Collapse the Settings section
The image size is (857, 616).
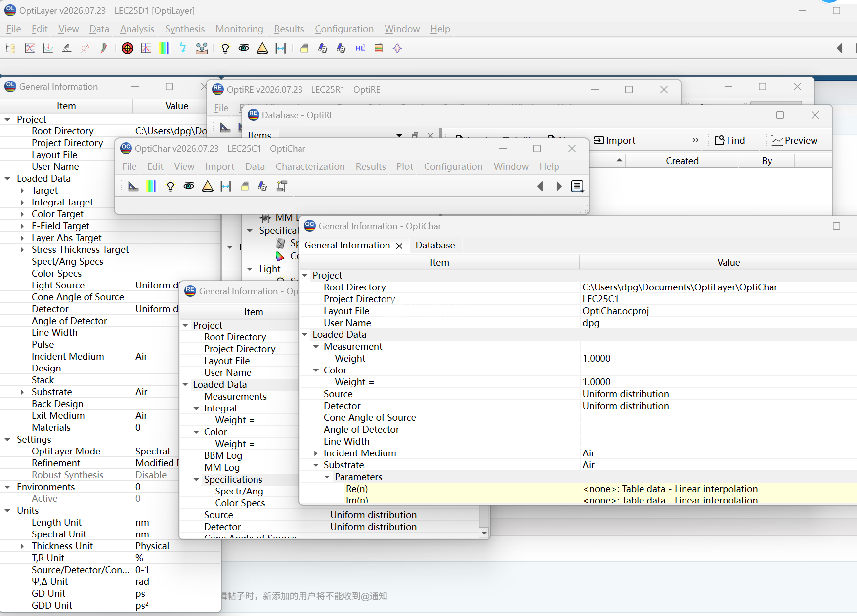(x=7, y=440)
